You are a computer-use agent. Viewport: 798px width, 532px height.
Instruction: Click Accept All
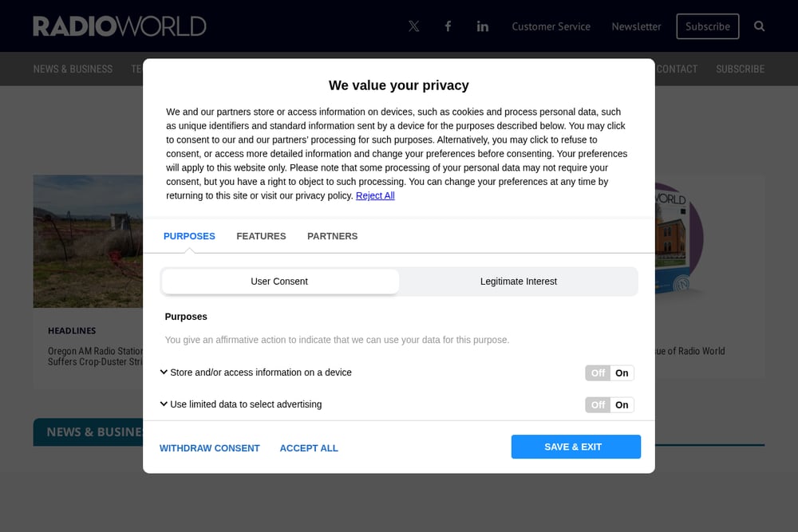point(308,448)
